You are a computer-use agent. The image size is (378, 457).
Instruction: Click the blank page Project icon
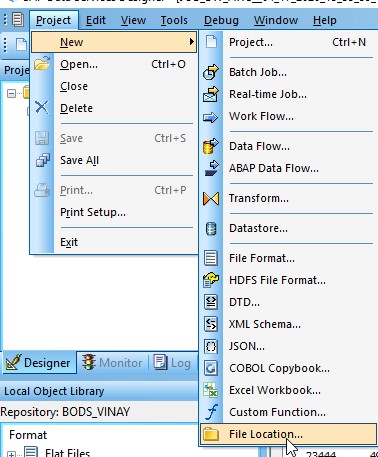(211, 42)
